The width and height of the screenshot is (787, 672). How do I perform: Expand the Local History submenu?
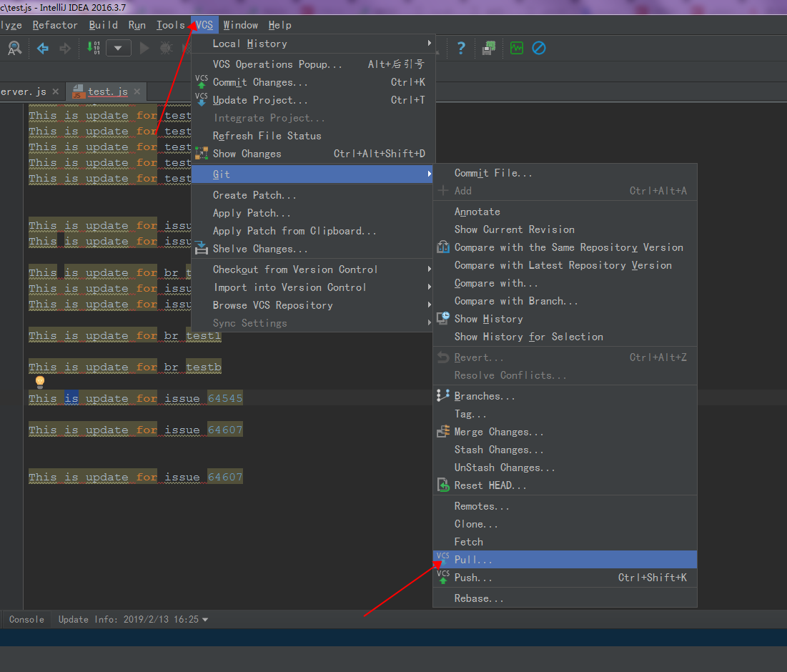click(x=313, y=44)
